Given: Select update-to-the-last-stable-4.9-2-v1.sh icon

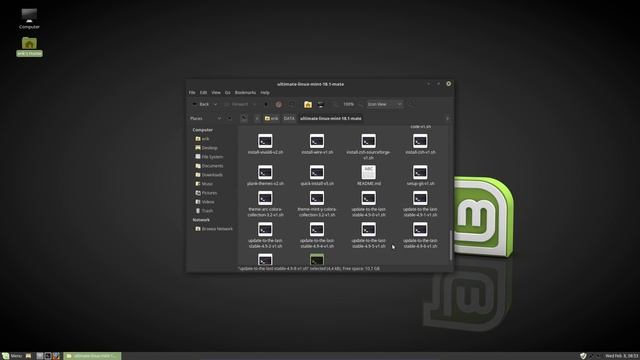Looking at the screenshot, I should (x=265, y=229).
